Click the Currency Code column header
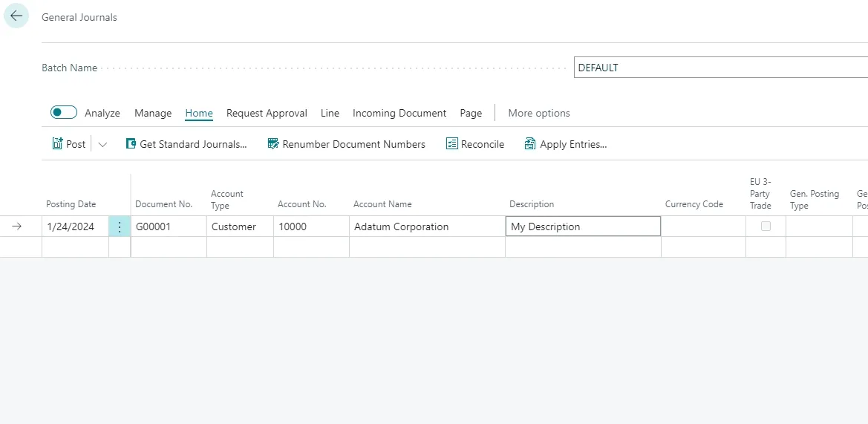868x424 pixels. [694, 204]
